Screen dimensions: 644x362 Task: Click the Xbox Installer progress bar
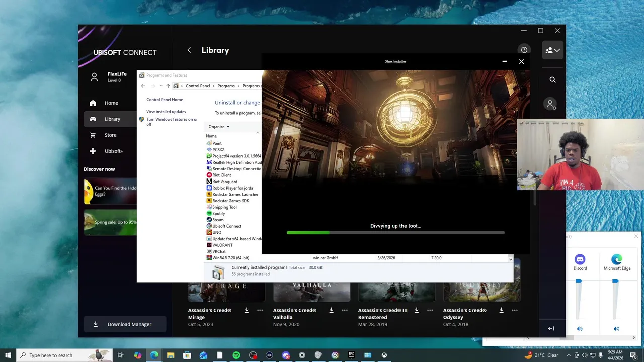tap(395, 233)
